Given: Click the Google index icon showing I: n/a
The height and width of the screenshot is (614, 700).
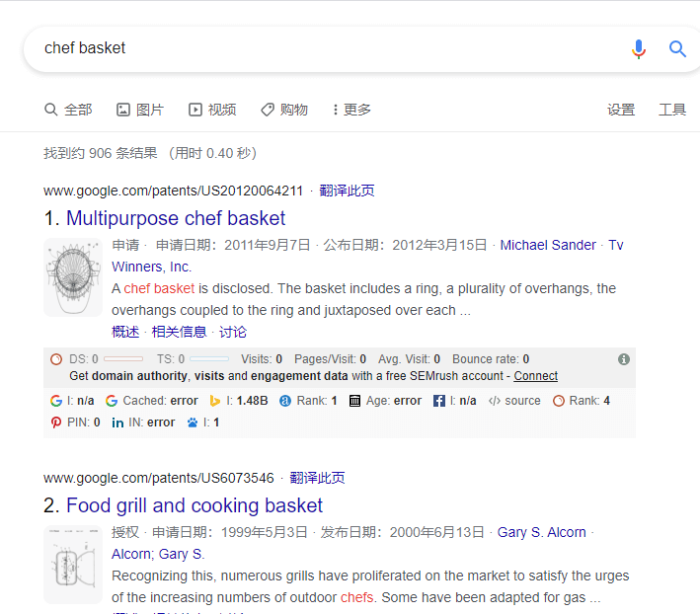Looking at the screenshot, I should [56, 401].
